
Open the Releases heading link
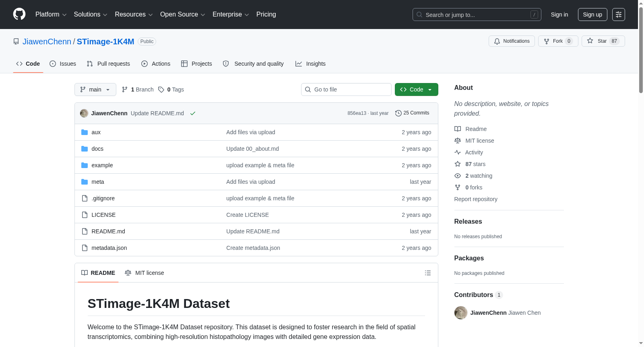pos(468,222)
